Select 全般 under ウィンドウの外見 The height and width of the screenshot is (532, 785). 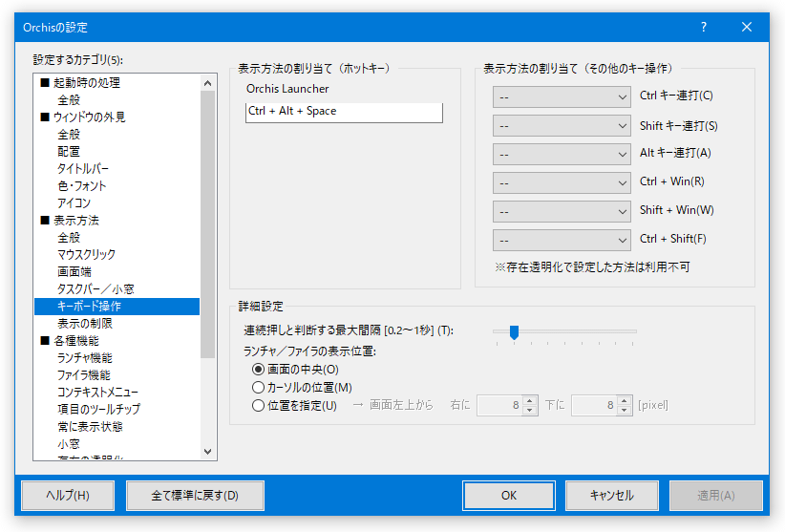pyautogui.click(x=69, y=134)
